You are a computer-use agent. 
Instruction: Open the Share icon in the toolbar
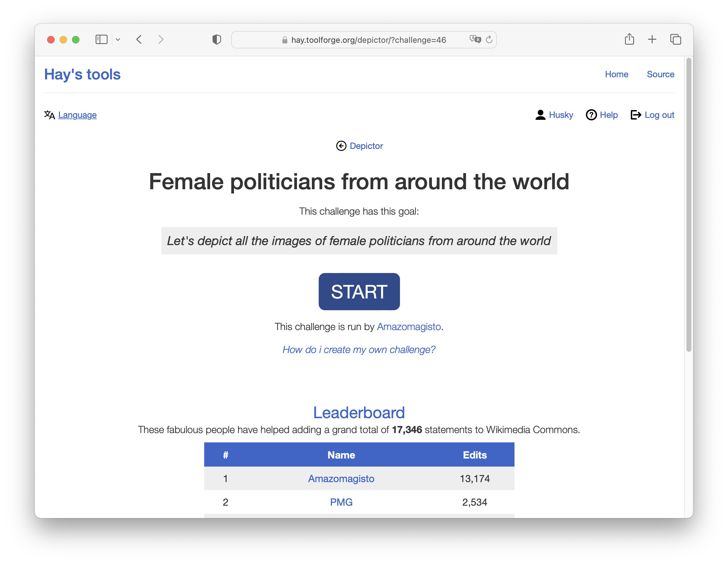(x=629, y=39)
